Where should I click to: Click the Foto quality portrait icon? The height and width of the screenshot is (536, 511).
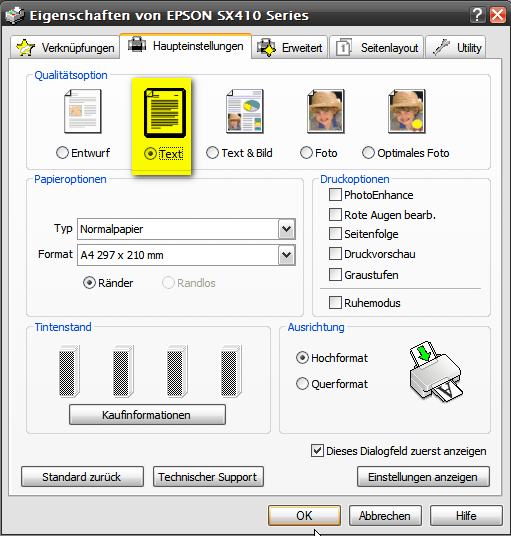[326, 111]
